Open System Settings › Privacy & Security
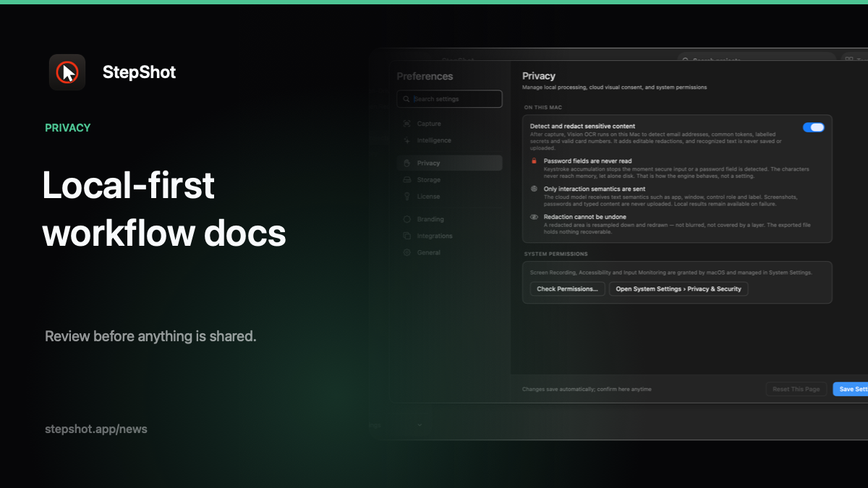The image size is (868, 488). [678, 288]
